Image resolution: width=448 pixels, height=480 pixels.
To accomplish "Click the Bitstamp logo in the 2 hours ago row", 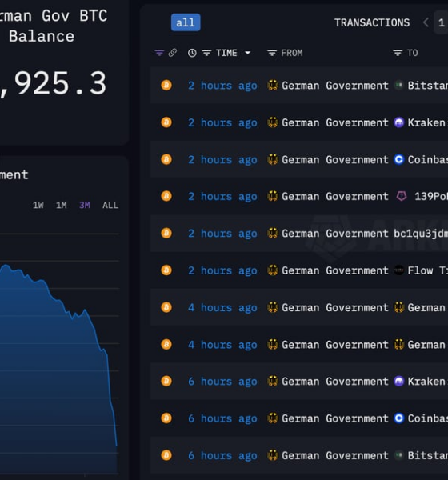I will point(398,85).
